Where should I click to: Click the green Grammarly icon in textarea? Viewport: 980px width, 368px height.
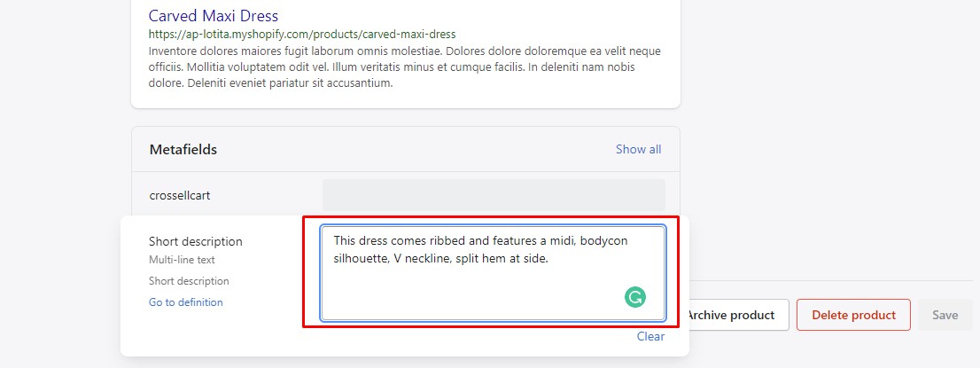(x=634, y=298)
